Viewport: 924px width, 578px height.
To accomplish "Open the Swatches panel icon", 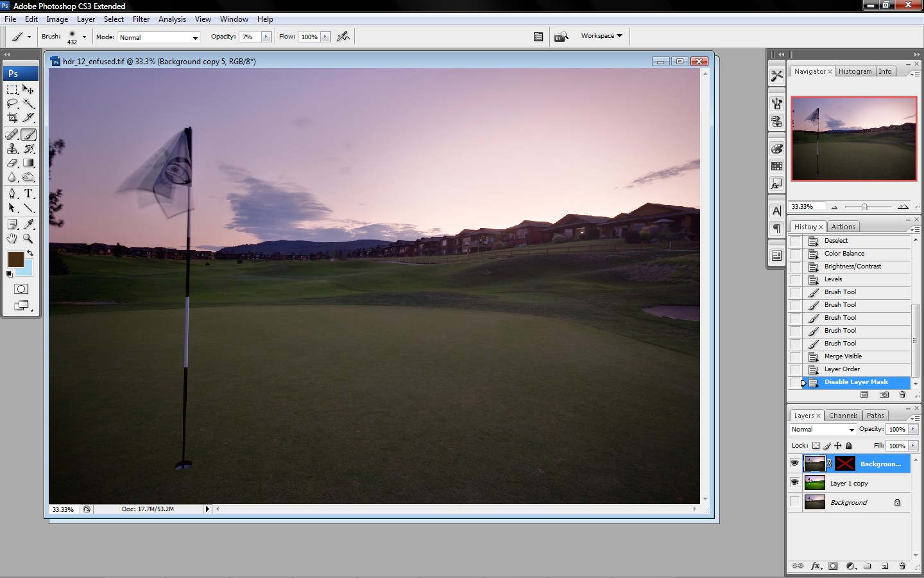I will [x=777, y=166].
